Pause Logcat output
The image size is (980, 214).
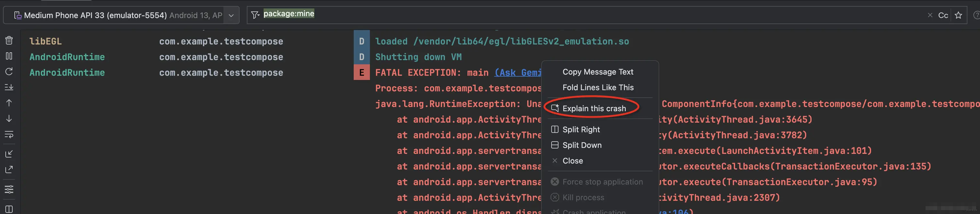pyautogui.click(x=9, y=56)
